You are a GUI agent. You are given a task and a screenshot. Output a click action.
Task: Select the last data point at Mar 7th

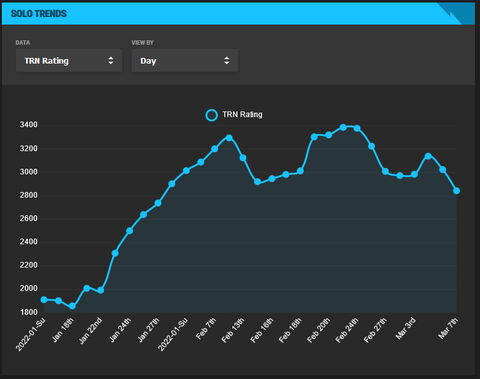[457, 191]
